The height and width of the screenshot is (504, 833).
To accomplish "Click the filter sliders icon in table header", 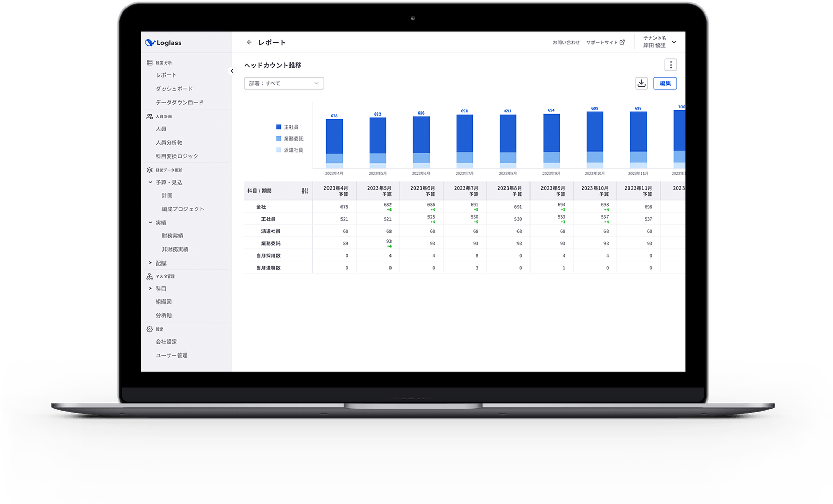I will tap(305, 191).
